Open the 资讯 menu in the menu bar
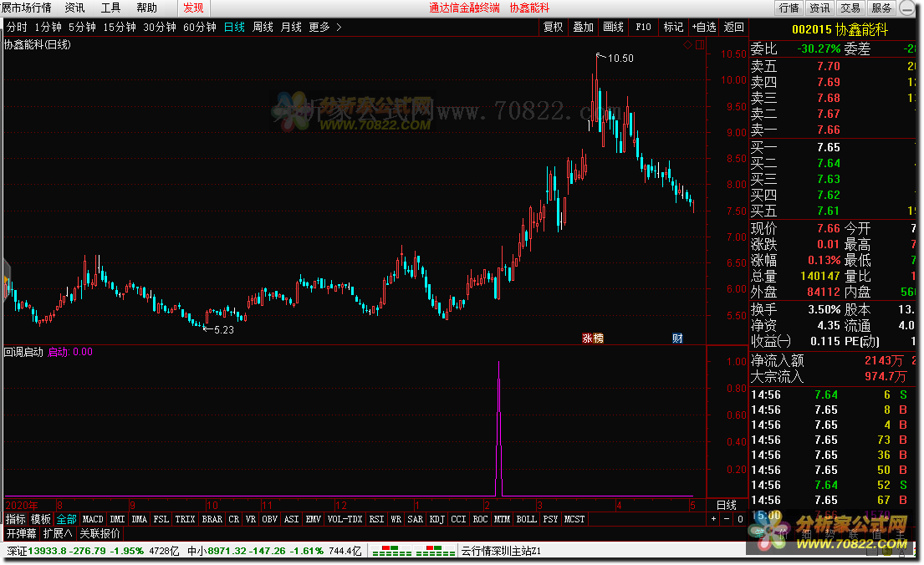Viewport: 924px width, 565px height. pyautogui.click(x=74, y=8)
